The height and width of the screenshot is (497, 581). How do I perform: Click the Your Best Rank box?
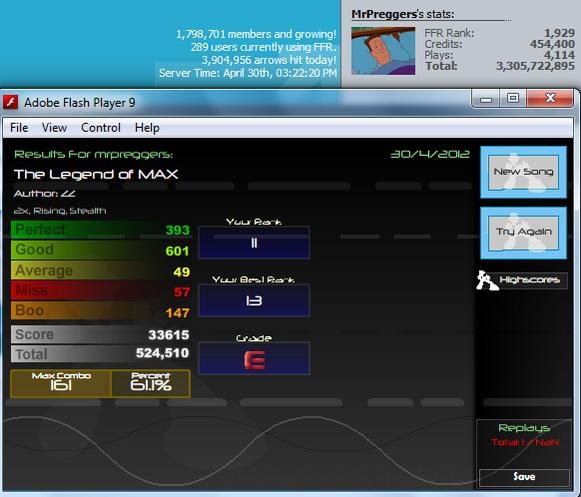254,300
